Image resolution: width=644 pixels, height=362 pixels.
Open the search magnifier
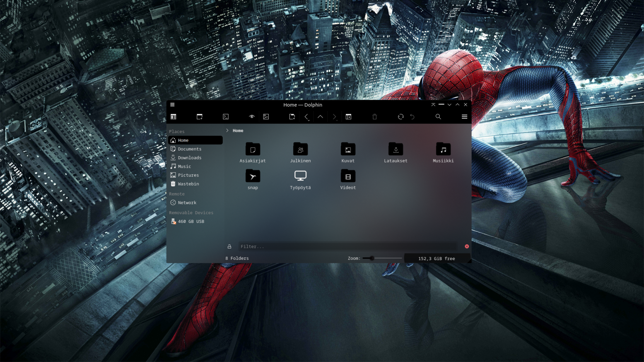438,117
